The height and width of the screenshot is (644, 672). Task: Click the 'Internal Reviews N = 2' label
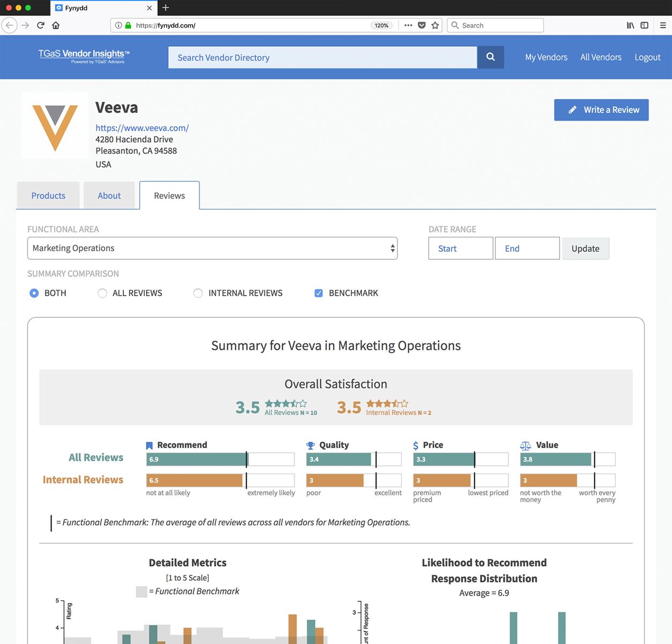point(398,413)
